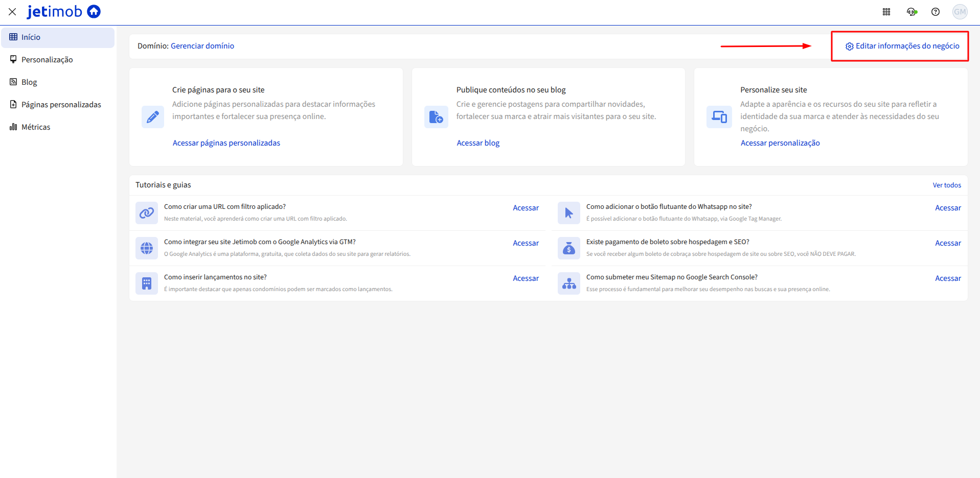
Task: Click title 'Como criar uma URL com filtro aplicado?'
Action: point(225,207)
